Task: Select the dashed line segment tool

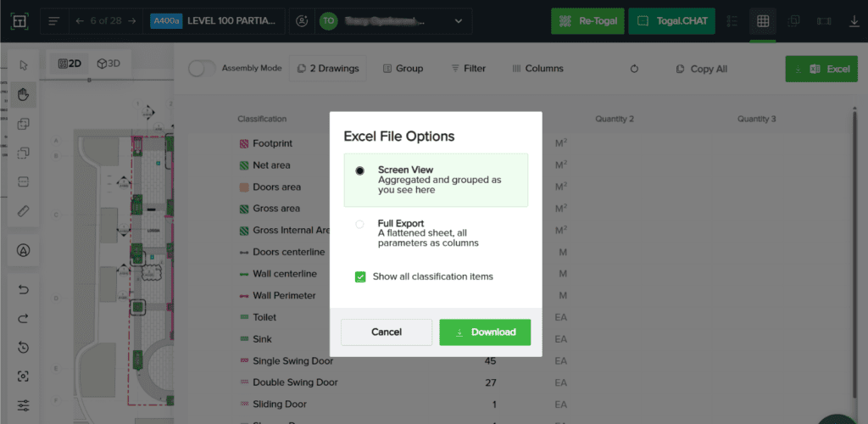Action: coord(23,181)
